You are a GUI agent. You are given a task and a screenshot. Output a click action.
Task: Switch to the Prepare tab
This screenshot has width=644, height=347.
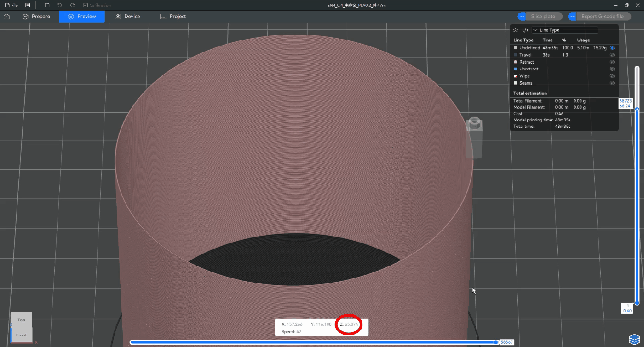pos(36,17)
